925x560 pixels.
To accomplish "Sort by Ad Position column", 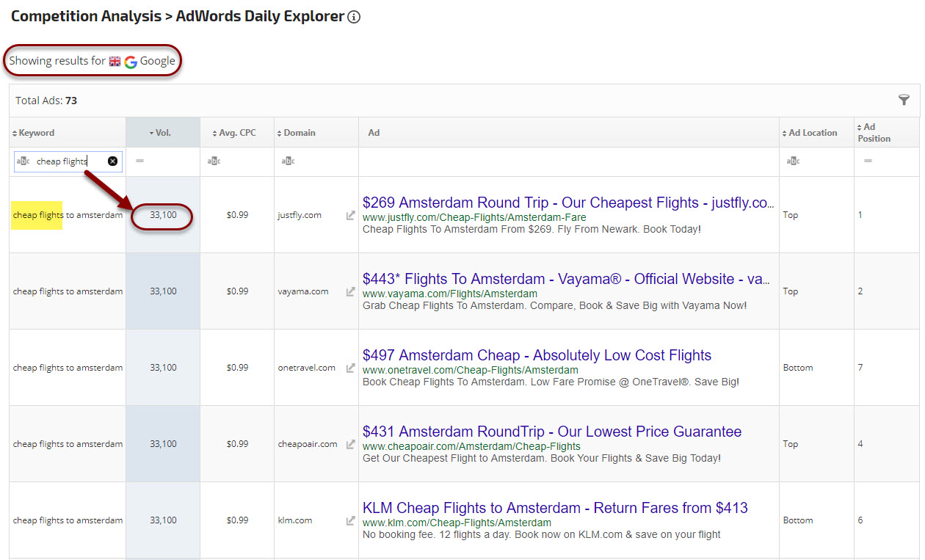I will pos(874,133).
